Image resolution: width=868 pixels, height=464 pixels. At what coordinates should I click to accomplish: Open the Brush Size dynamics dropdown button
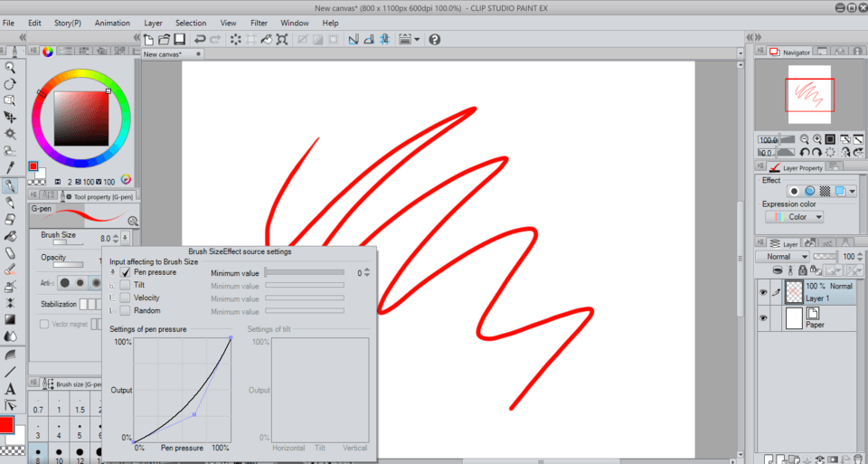pos(125,238)
